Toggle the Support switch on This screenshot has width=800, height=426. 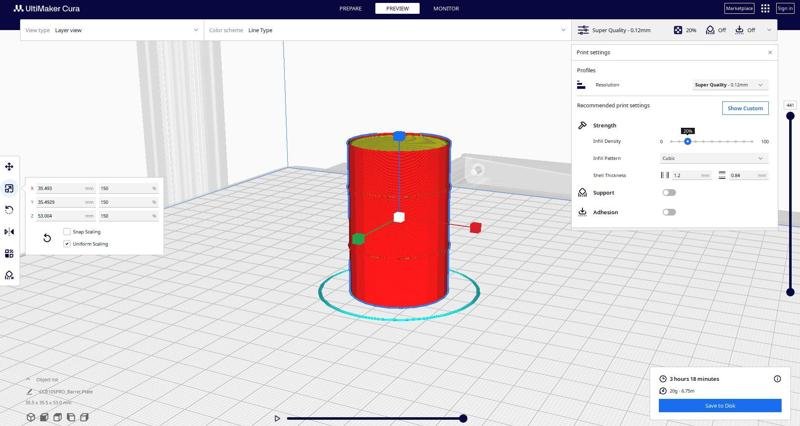pos(669,192)
